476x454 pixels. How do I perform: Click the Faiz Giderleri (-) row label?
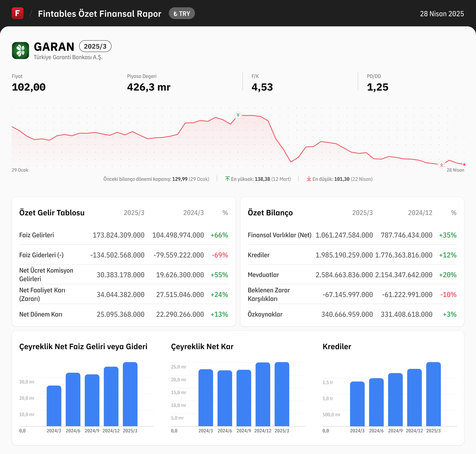tap(41, 255)
